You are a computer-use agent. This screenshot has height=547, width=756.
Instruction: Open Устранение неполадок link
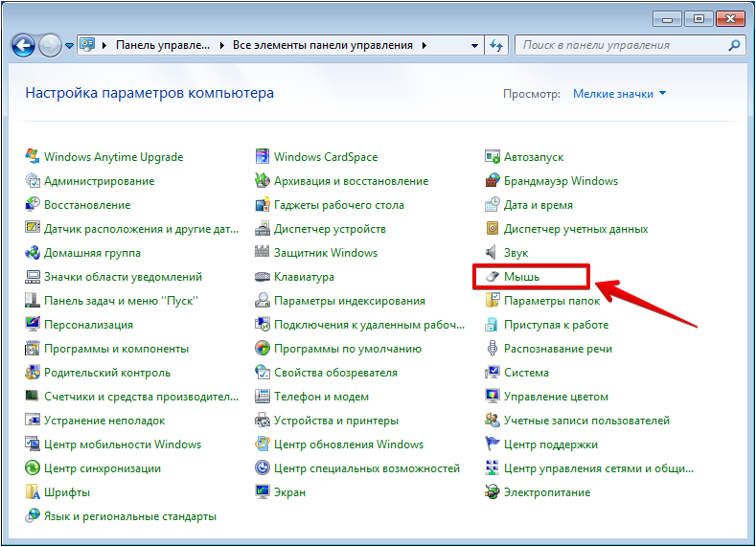point(104,420)
